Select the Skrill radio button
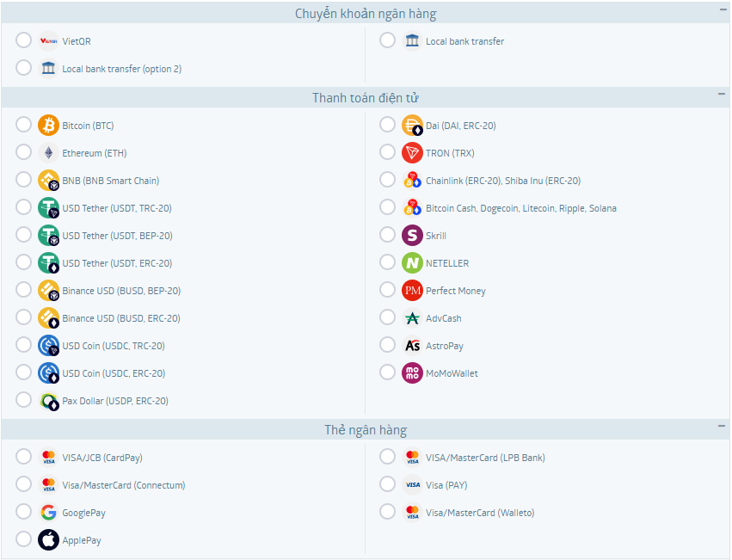The height and width of the screenshot is (560, 732). [387, 235]
